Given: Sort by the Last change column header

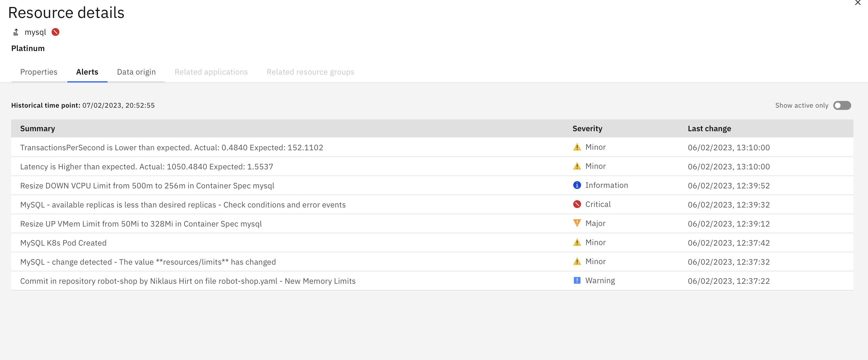Looking at the screenshot, I should (x=709, y=129).
